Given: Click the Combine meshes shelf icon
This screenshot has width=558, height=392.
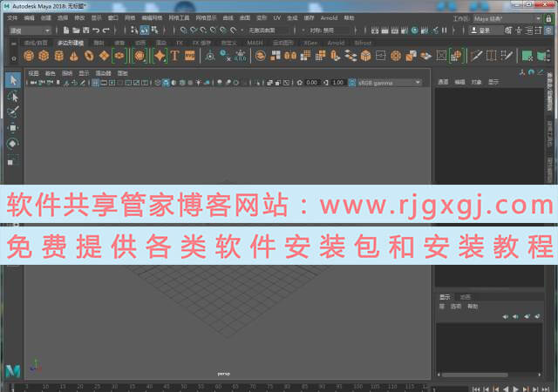Looking at the screenshot, I should tap(261, 56).
